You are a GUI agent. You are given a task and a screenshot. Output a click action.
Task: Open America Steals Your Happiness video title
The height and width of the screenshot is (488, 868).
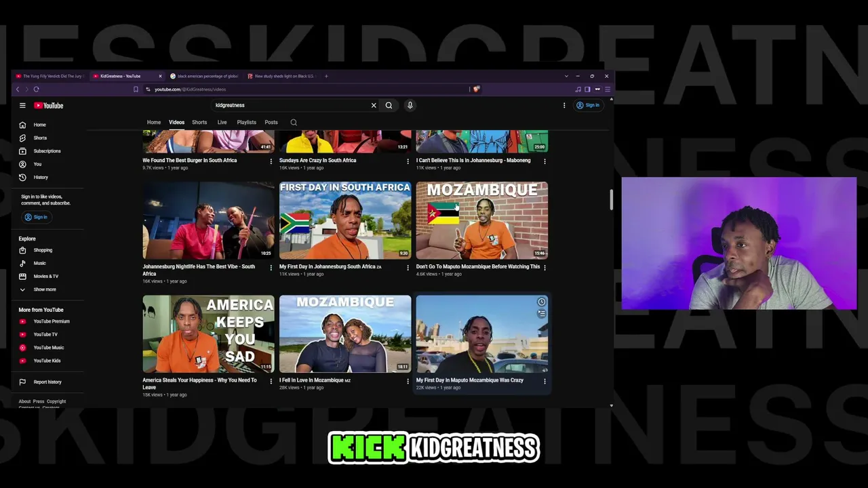coord(199,384)
